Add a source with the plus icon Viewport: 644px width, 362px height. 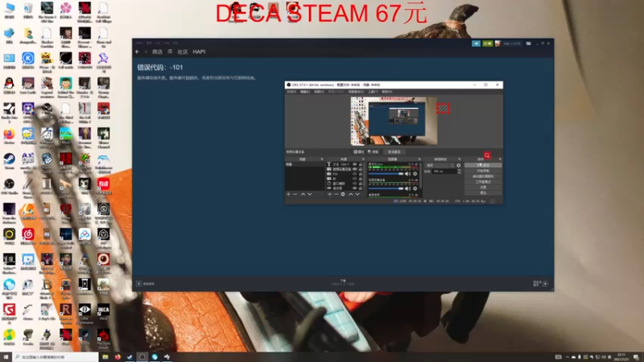(329, 194)
